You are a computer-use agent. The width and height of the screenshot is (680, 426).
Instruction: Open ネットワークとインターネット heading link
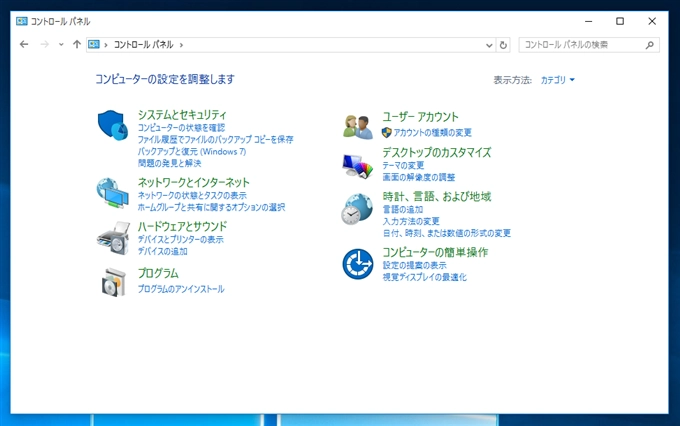[x=193, y=182]
